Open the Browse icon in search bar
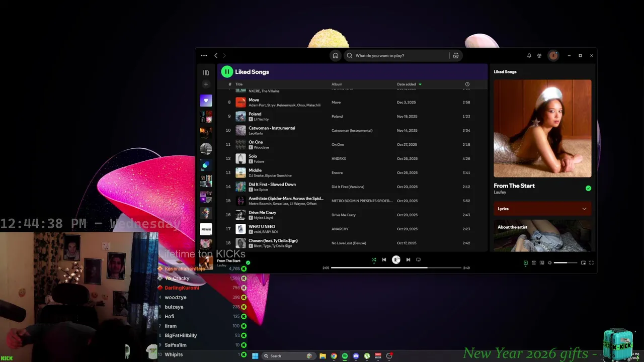 456,56
